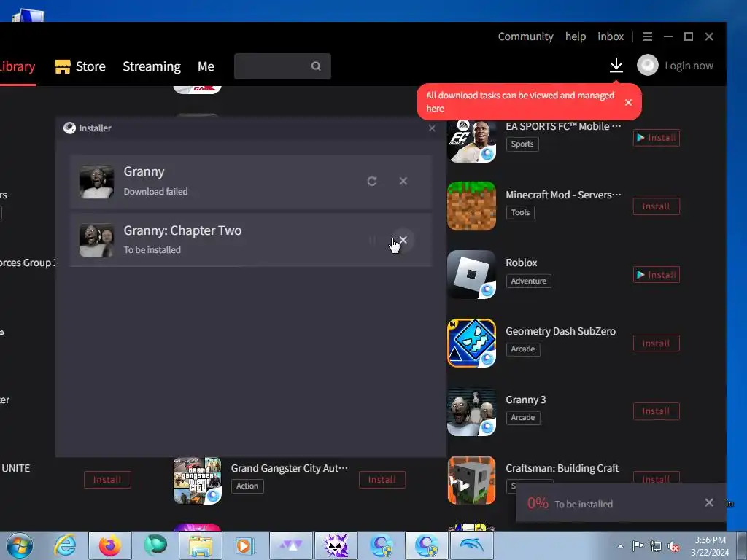747x560 pixels.
Task: Select the Adventure tag under Roblox
Action: tap(528, 281)
